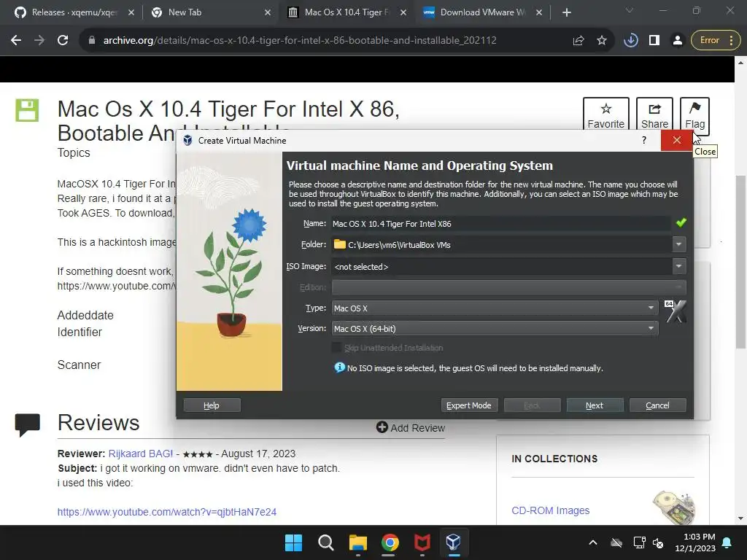747x560 pixels.
Task: Click the notification bell icon
Action: [x=727, y=542]
